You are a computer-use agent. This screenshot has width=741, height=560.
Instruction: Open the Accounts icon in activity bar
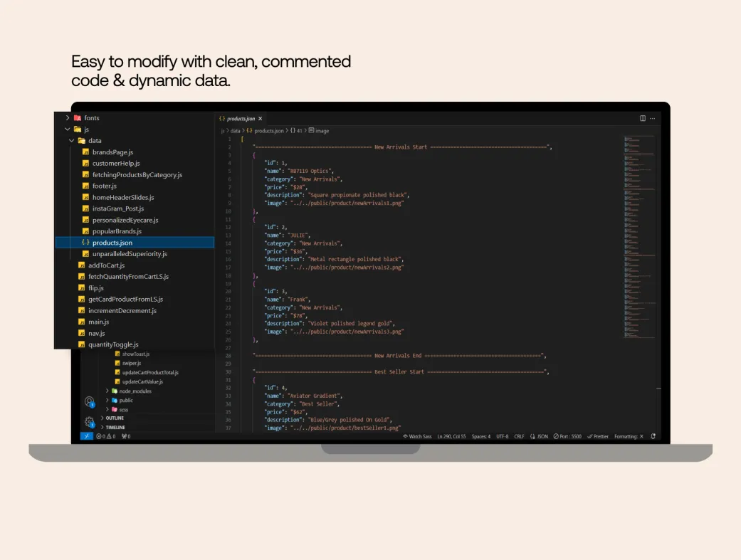point(89,402)
